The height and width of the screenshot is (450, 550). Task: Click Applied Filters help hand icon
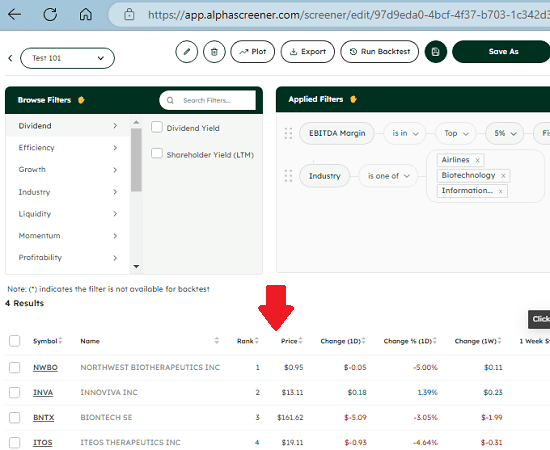pos(353,99)
